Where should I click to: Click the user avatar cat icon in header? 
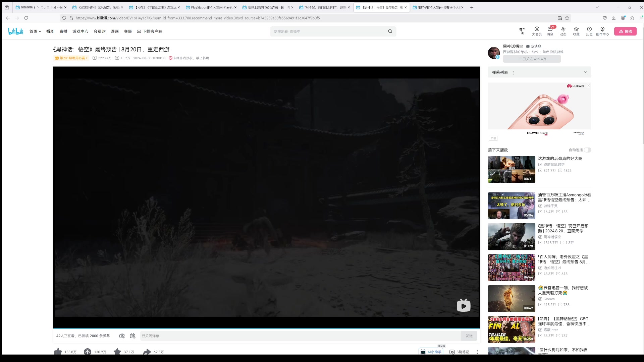[x=522, y=31]
